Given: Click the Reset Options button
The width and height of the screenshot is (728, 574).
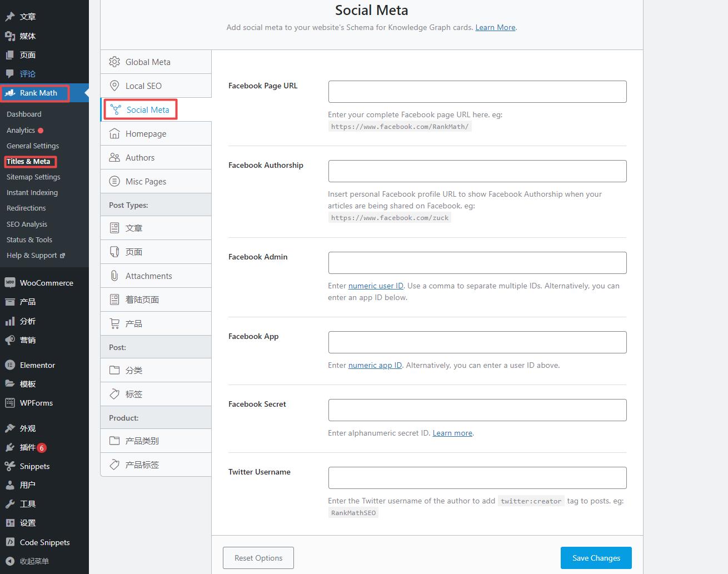Looking at the screenshot, I should (258, 558).
